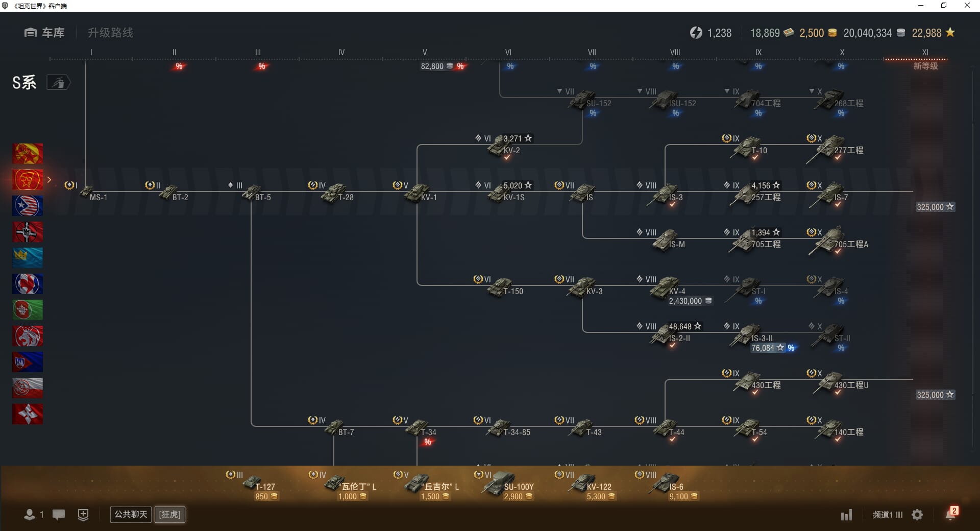The width and height of the screenshot is (980, 531).
Task: Expand chevron beside the selected USSR flag
Action: click(x=50, y=180)
